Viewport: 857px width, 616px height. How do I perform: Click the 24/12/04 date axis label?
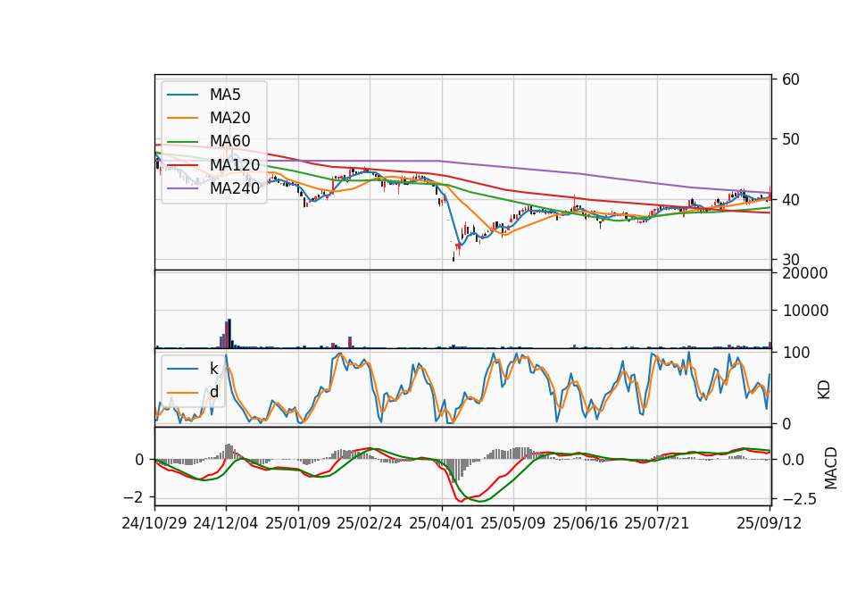(x=226, y=523)
